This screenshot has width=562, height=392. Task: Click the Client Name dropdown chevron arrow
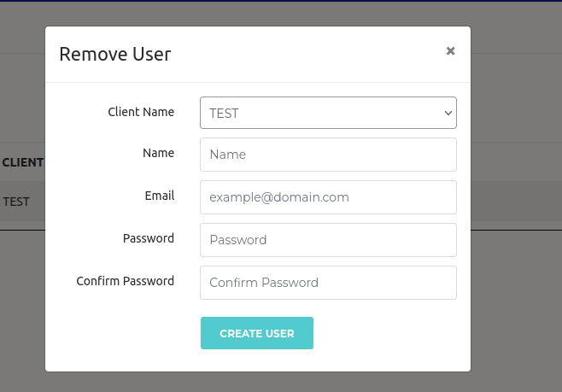(x=448, y=113)
